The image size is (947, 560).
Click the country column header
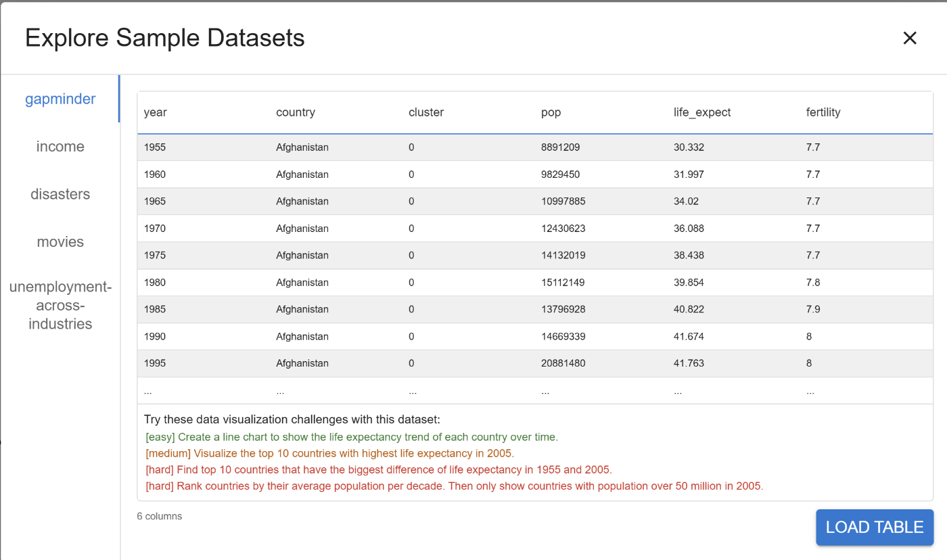click(296, 112)
